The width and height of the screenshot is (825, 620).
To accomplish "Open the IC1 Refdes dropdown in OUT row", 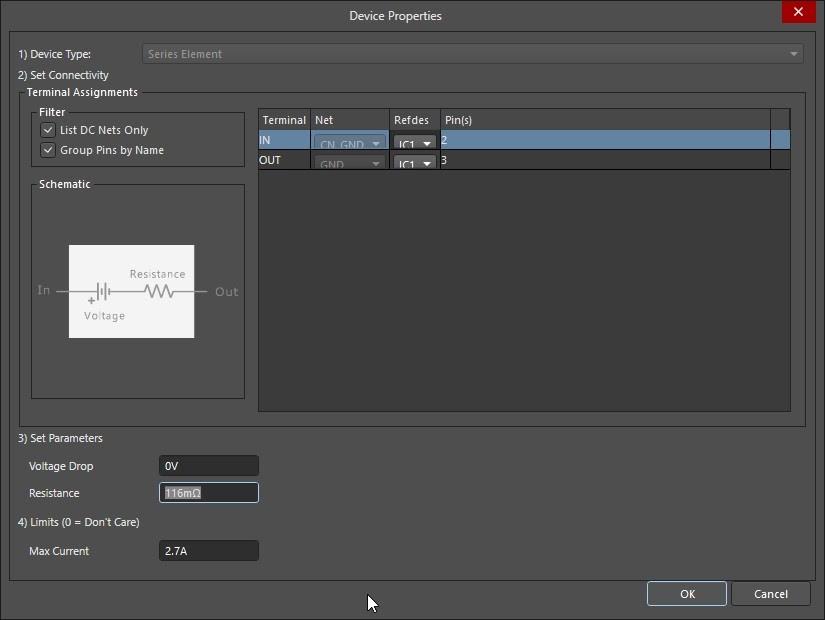I will click(415, 163).
